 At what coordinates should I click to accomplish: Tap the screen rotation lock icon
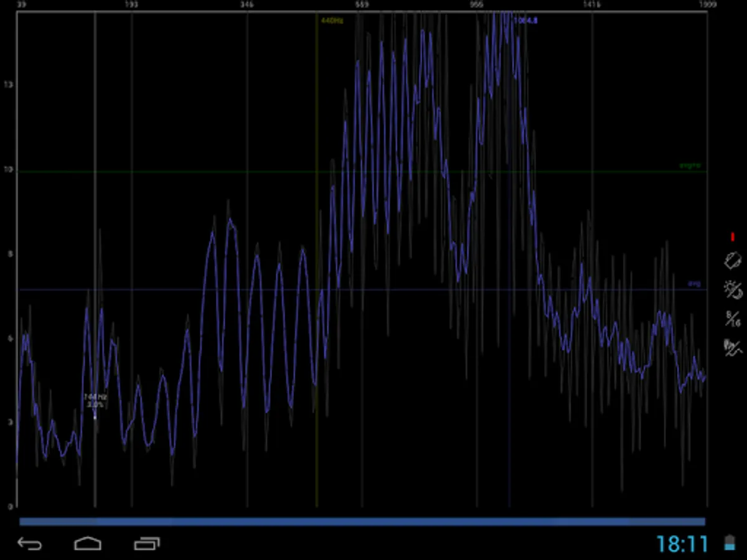point(733,260)
